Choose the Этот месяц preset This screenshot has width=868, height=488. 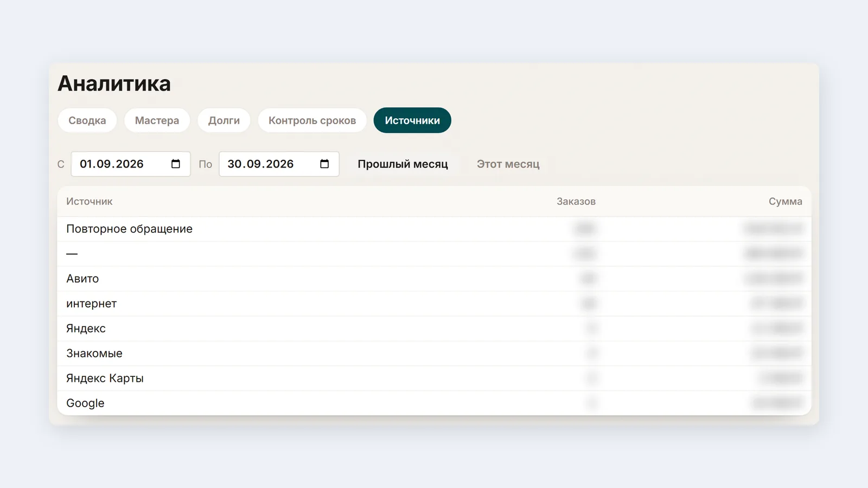tap(508, 164)
